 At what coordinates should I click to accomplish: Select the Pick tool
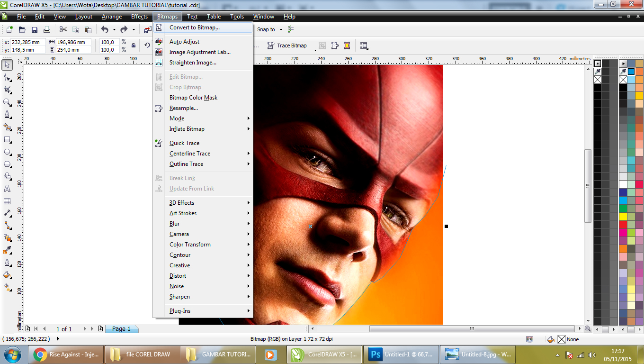point(7,64)
